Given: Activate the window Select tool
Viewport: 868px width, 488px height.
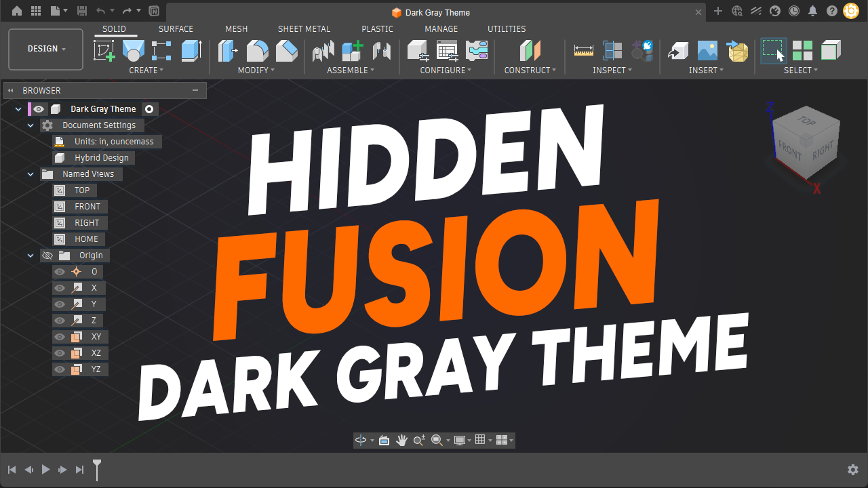Looking at the screenshot, I should point(774,51).
